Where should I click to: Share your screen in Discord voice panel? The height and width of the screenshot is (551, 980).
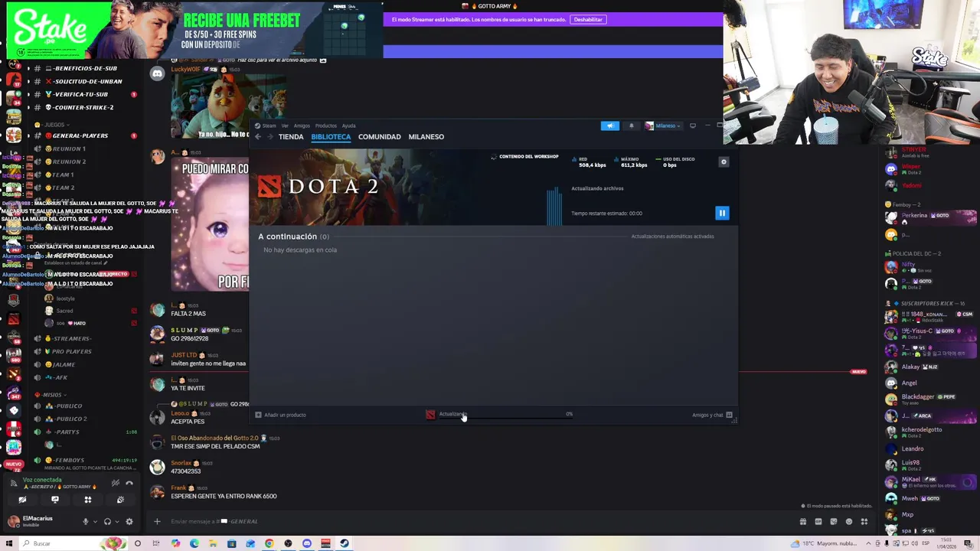point(55,500)
